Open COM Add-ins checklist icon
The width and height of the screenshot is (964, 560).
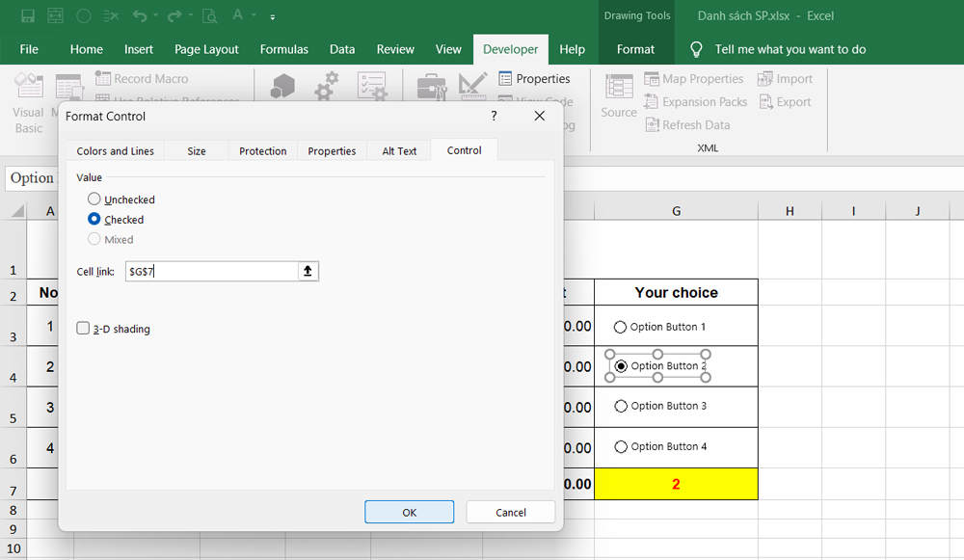point(372,86)
